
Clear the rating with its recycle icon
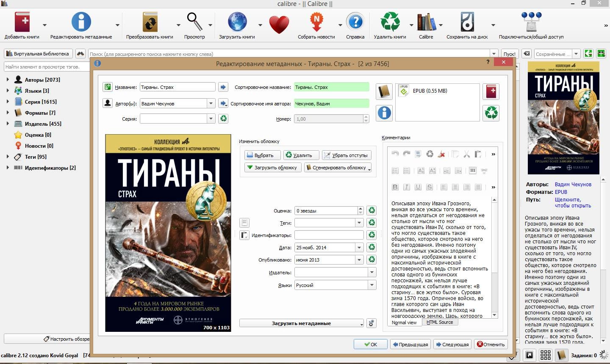click(372, 210)
